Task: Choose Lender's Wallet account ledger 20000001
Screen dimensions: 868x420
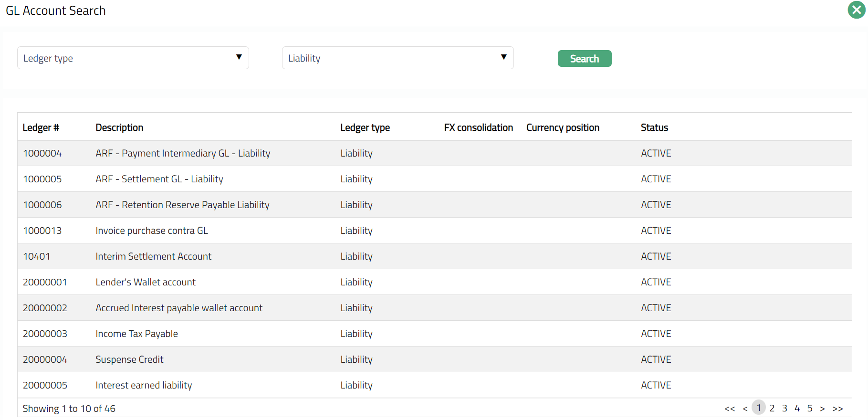Action: click(x=146, y=282)
